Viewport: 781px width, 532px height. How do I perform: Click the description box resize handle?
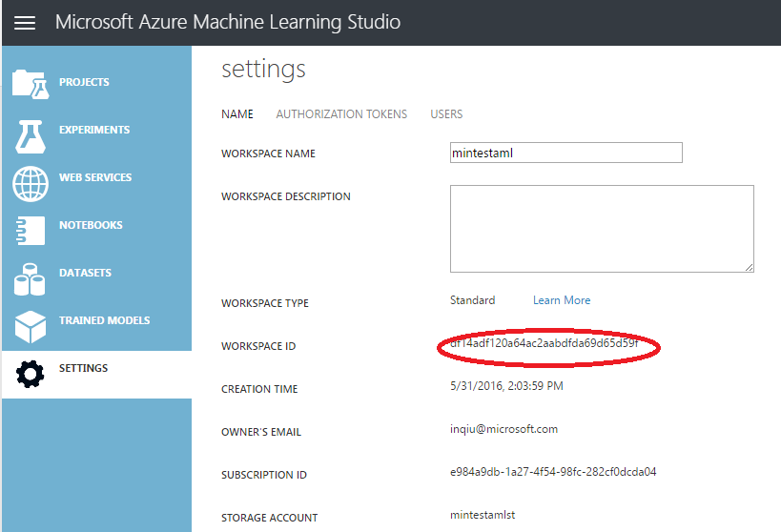749,268
